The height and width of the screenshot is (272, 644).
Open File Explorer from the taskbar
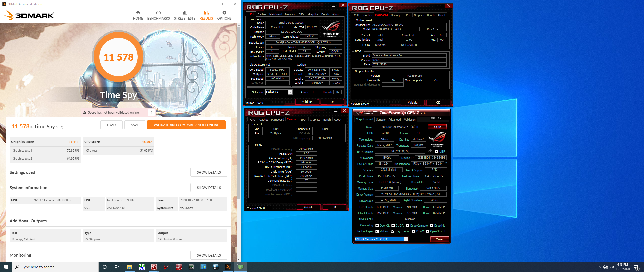click(x=129, y=267)
